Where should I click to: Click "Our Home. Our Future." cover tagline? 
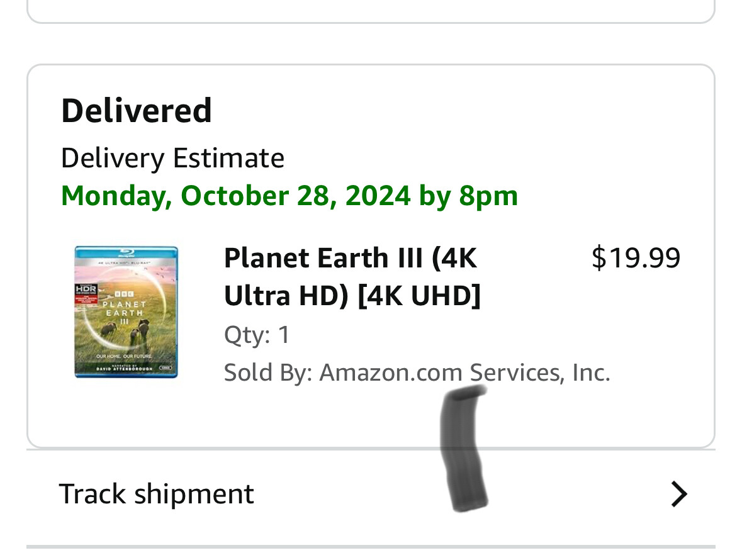coord(124,356)
